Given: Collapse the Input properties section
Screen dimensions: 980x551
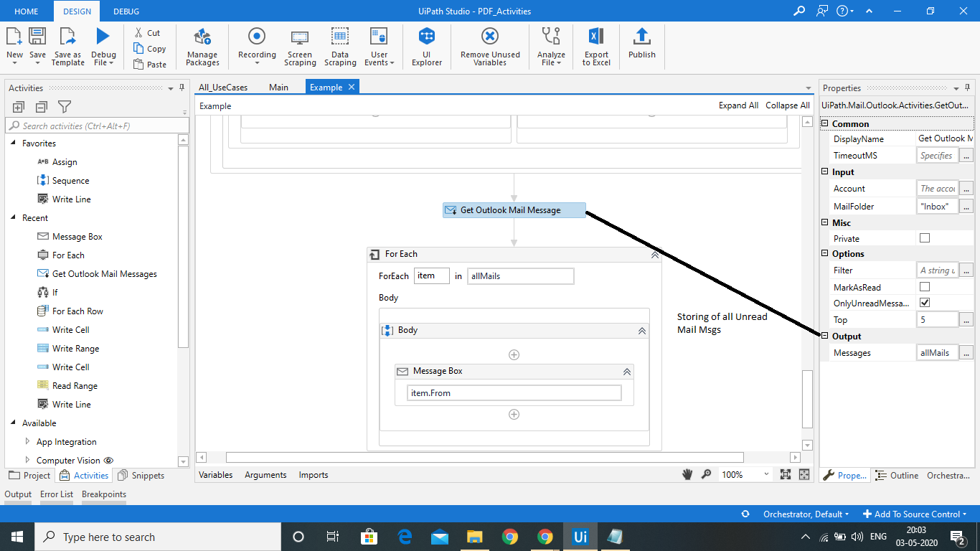Looking at the screenshot, I should click(x=825, y=171).
